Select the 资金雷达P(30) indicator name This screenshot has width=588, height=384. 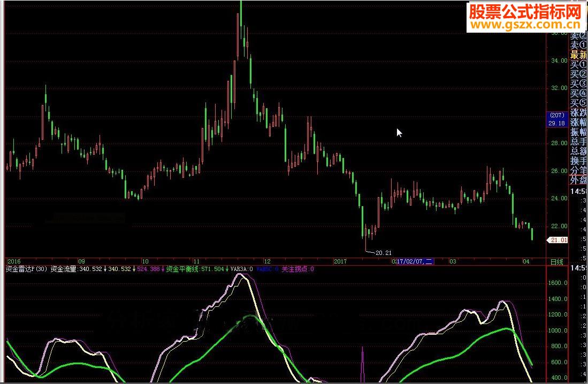27,269
